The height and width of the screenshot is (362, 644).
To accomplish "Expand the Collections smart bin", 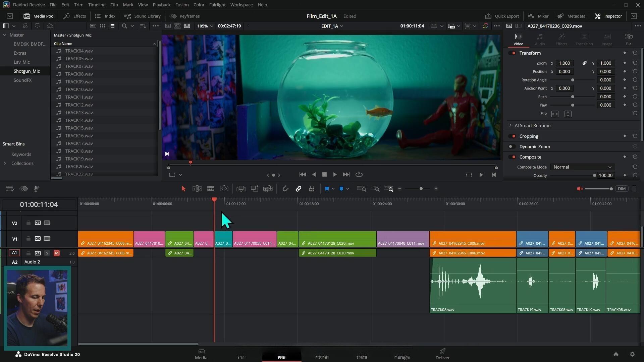I will pos(5,163).
